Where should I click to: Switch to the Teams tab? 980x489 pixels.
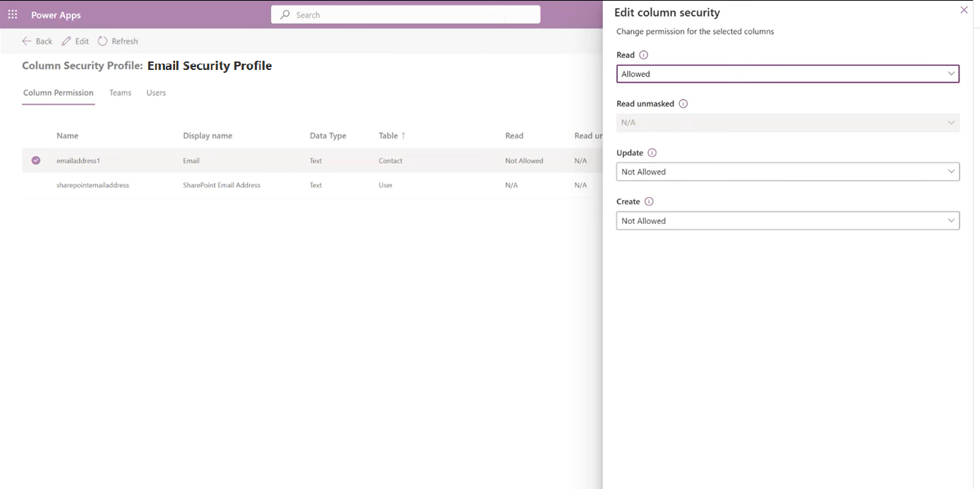[x=120, y=93]
